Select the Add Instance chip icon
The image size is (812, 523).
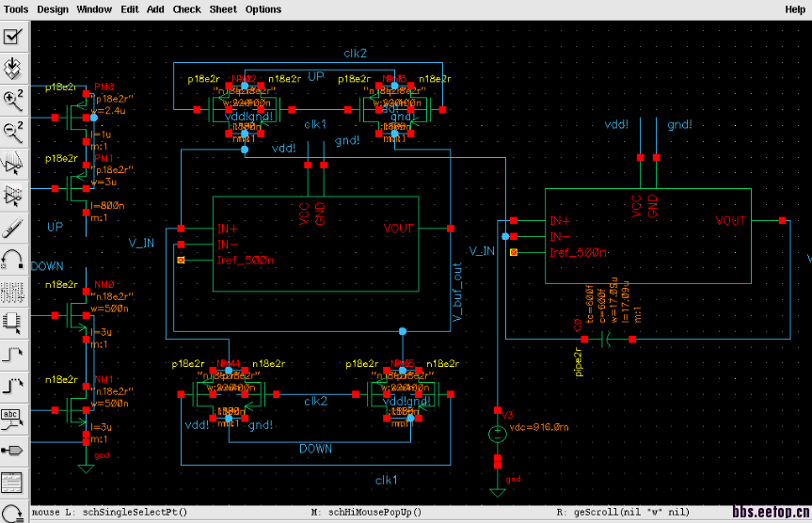point(13,323)
